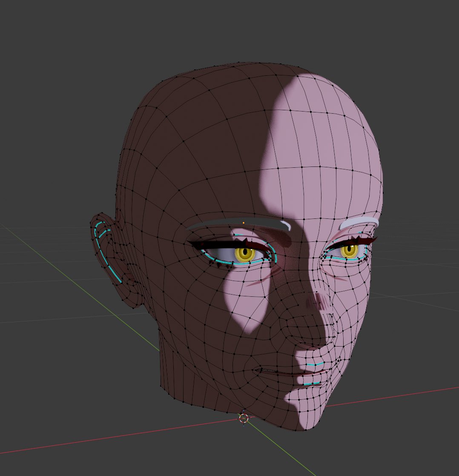Select the white eyebrow on the lit side

click(359, 223)
